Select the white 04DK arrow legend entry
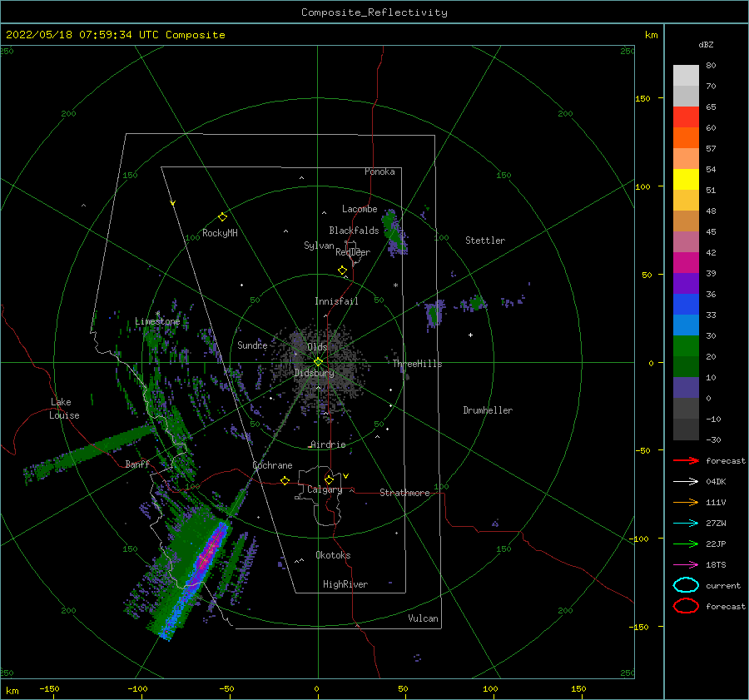This screenshot has height=700, width=749. [686, 481]
